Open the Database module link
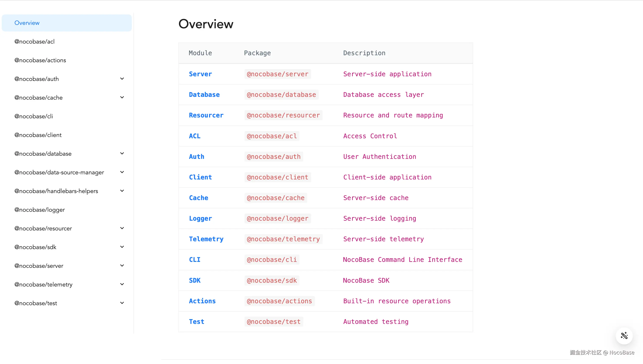643x364 pixels. [x=204, y=95]
